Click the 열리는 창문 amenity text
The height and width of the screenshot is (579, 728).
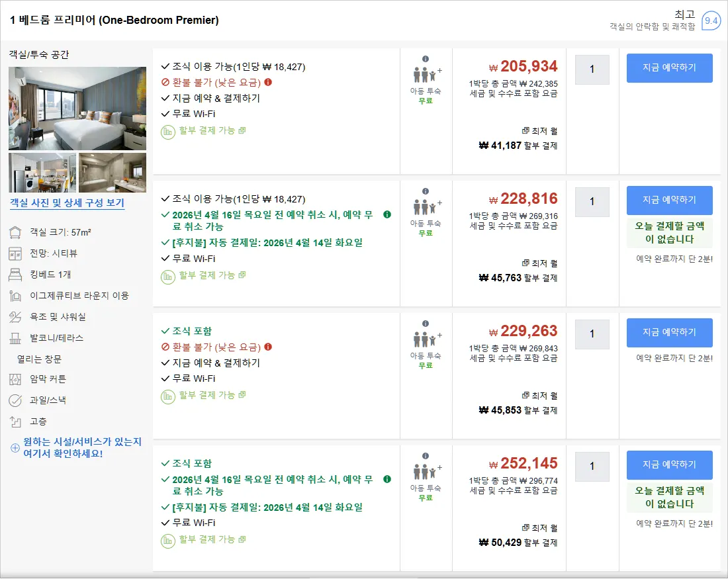(x=40, y=359)
